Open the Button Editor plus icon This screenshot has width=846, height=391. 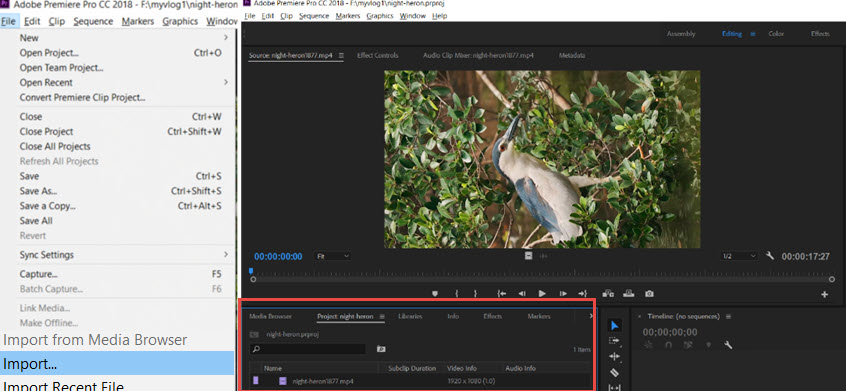click(x=824, y=294)
